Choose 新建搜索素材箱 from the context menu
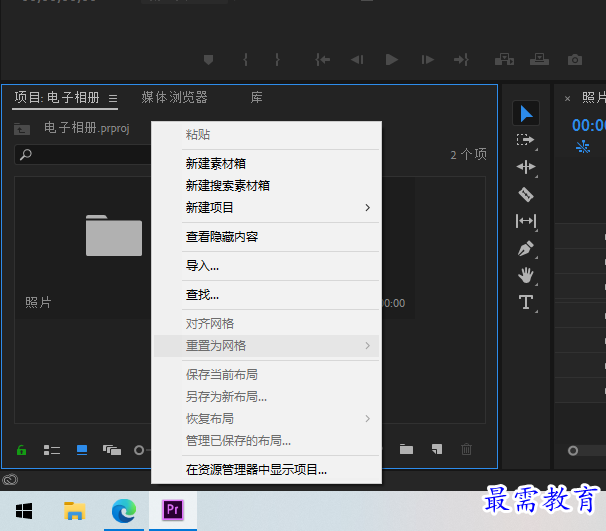 (x=266, y=186)
